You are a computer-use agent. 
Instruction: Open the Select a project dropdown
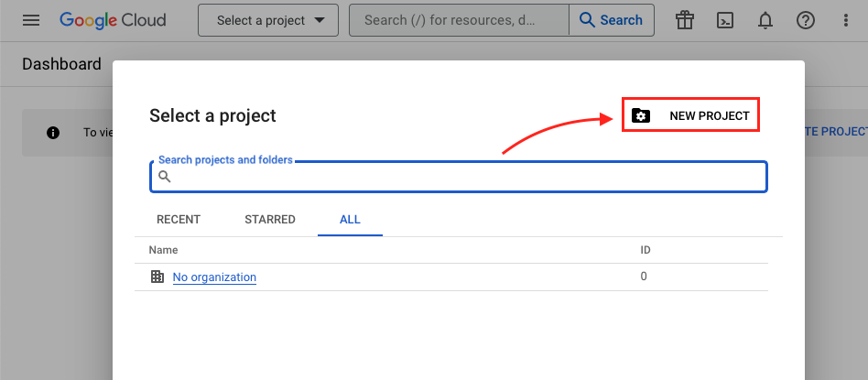(268, 20)
